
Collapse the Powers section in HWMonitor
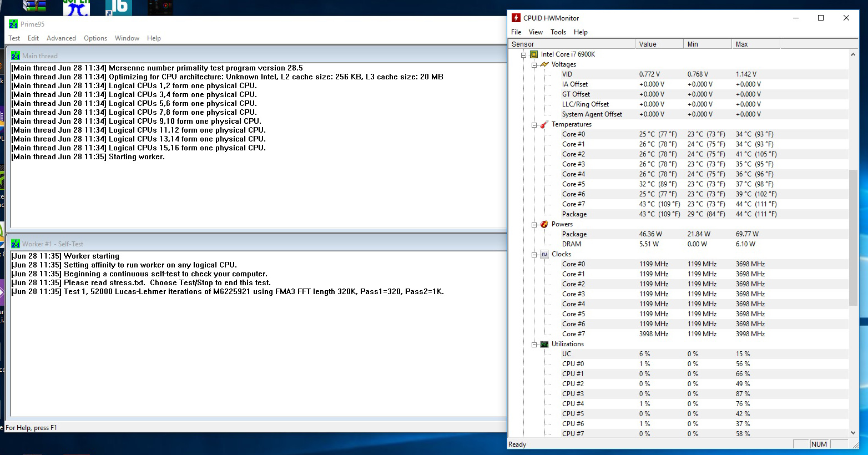(534, 225)
